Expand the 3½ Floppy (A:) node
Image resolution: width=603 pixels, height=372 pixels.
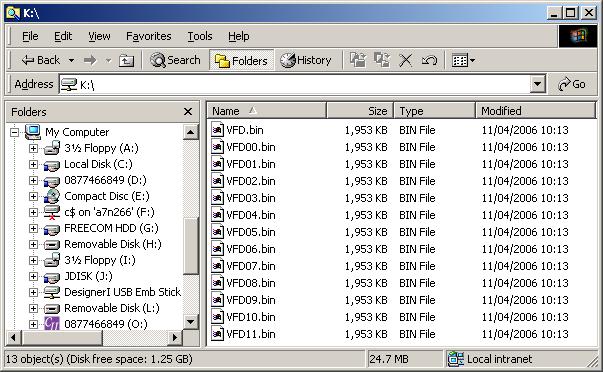(33, 148)
